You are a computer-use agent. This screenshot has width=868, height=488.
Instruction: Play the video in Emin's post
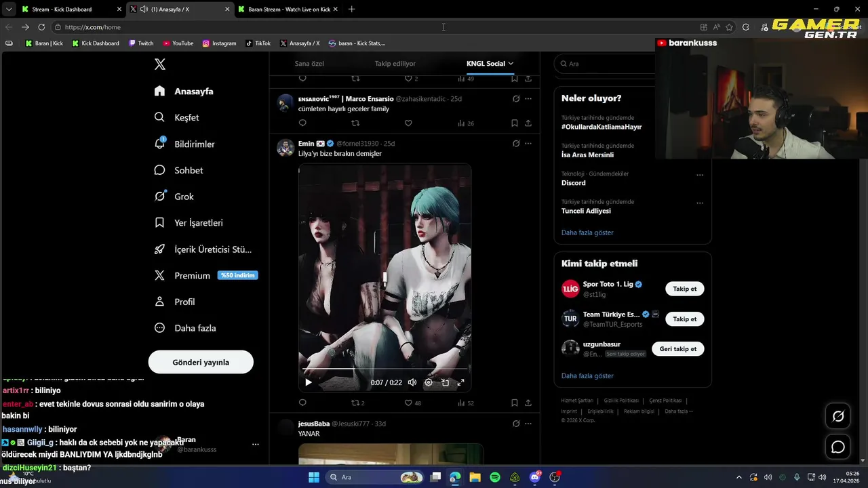309,382
